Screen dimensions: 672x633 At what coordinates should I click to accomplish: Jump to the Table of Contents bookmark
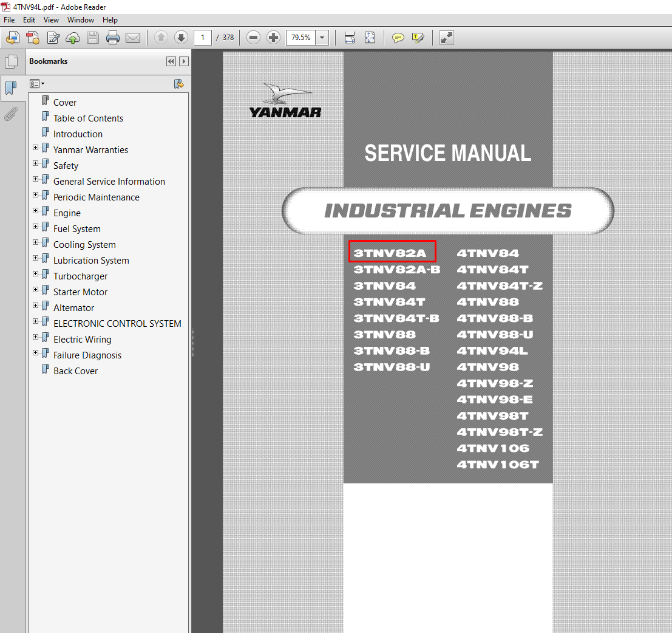88,118
